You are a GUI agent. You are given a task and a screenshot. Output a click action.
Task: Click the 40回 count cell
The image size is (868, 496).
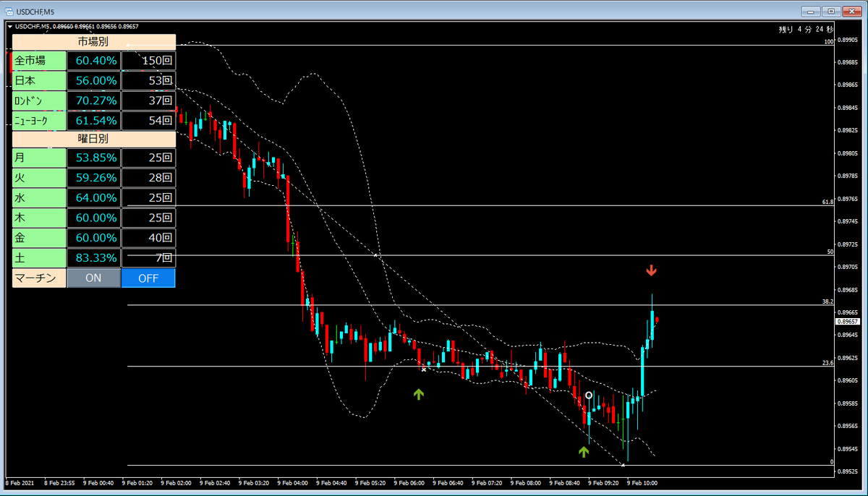[x=148, y=238]
